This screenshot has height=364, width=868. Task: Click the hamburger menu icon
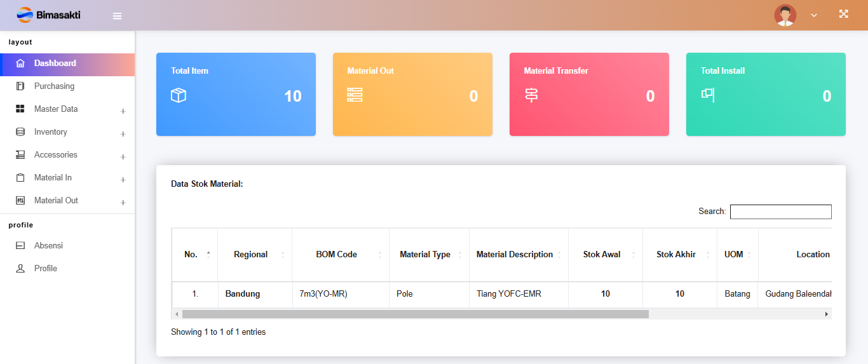point(117,16)
